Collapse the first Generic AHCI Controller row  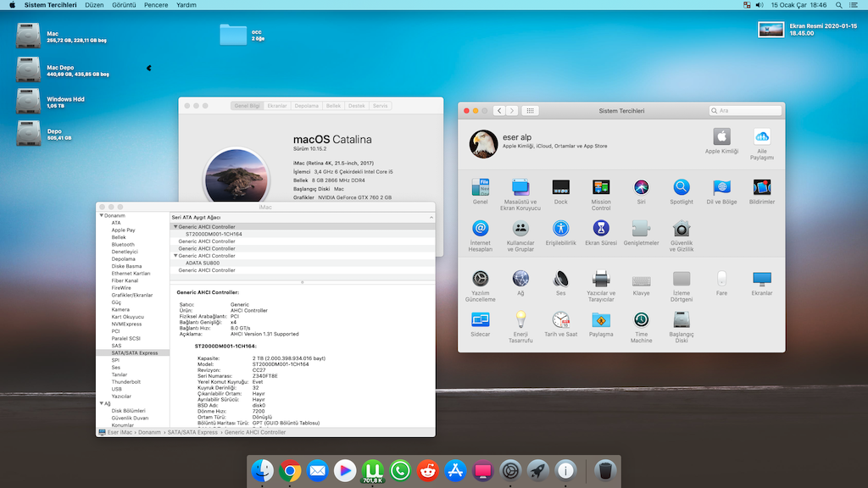tap(175, 227)
